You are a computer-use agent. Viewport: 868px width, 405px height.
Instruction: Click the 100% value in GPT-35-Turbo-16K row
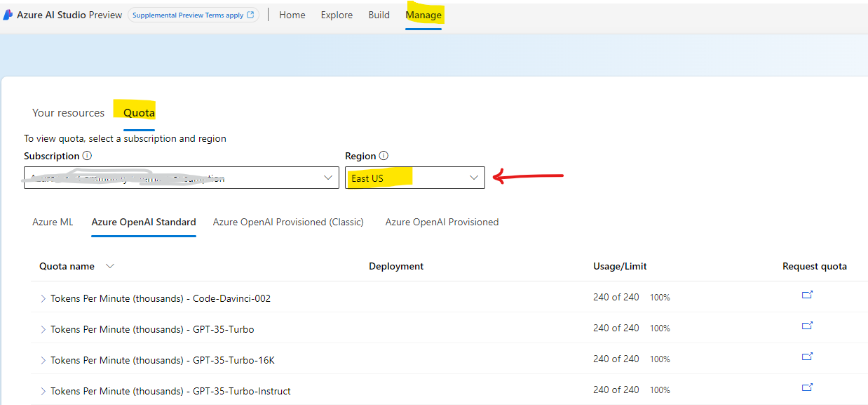pos(660,359)
